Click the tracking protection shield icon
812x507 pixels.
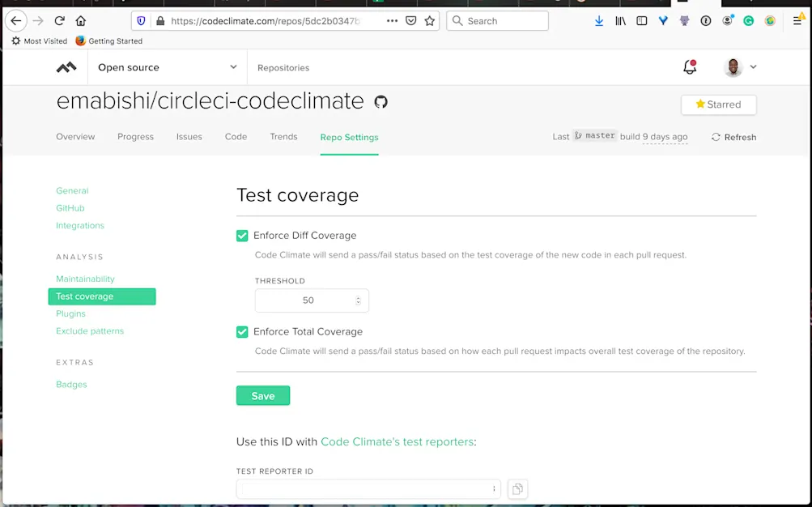click(x=141, y=21)
